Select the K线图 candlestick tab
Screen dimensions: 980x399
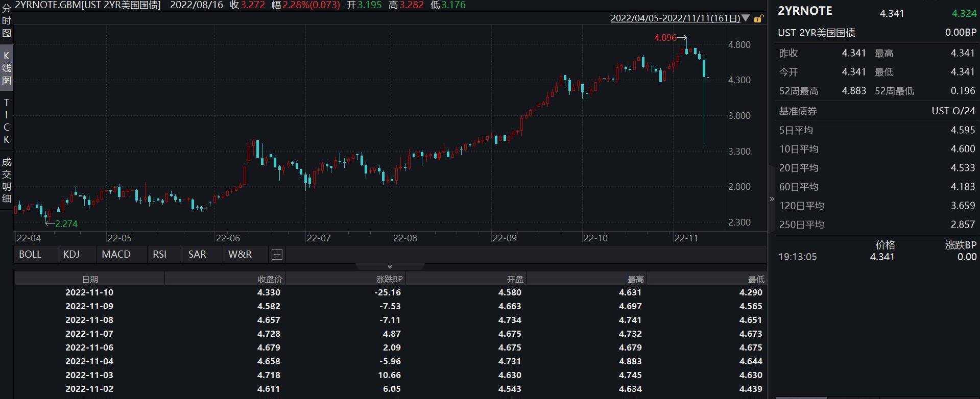coord(7,68)
